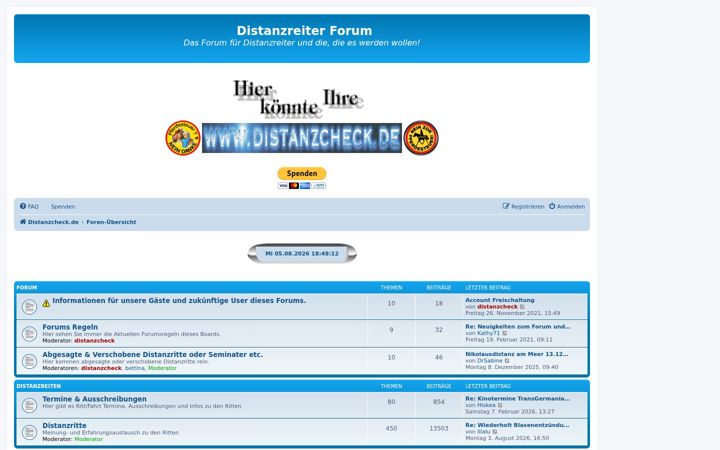Click view-latest-post icon next to Kathy71
This screenshot has width=720, height=450.
point(505,333)
